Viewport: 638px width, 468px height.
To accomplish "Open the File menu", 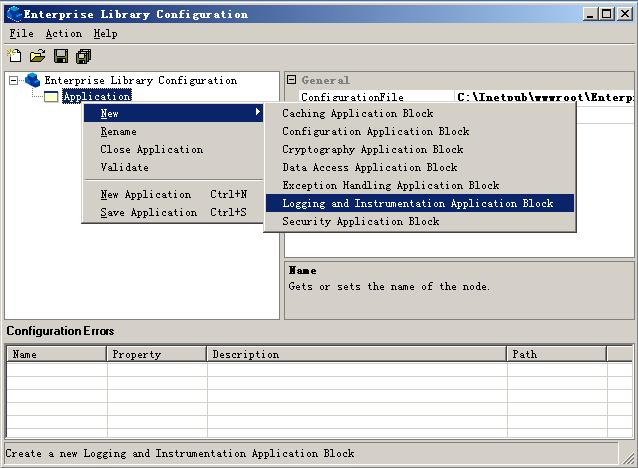I will (x=21, y=33).
